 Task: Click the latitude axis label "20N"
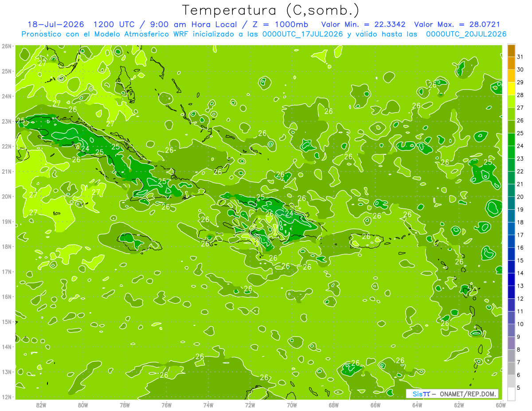click(x=7, y=196)
